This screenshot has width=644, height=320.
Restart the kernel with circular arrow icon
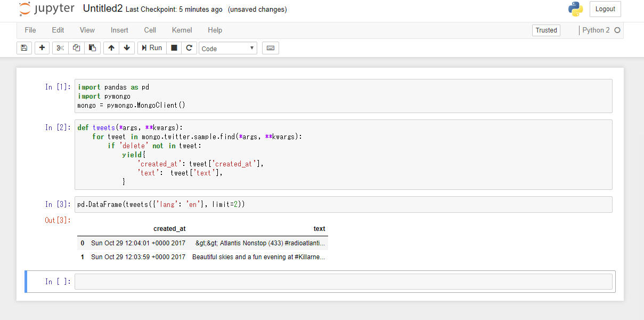click(x=189, y=48)
